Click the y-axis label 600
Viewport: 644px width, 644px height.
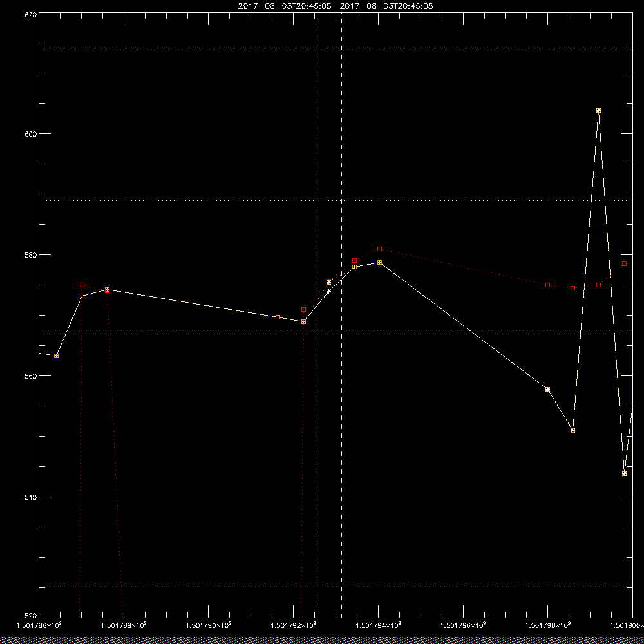click(30, 134)
